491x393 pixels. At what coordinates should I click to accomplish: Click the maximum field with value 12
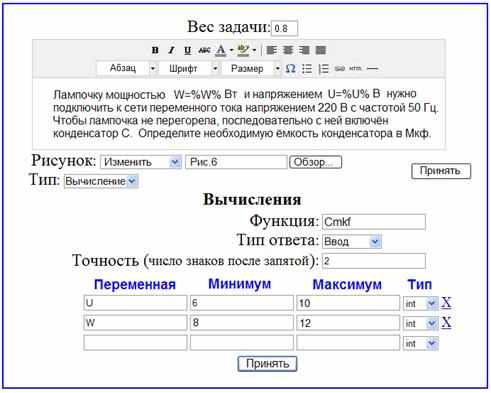click(x=348, y=323)
